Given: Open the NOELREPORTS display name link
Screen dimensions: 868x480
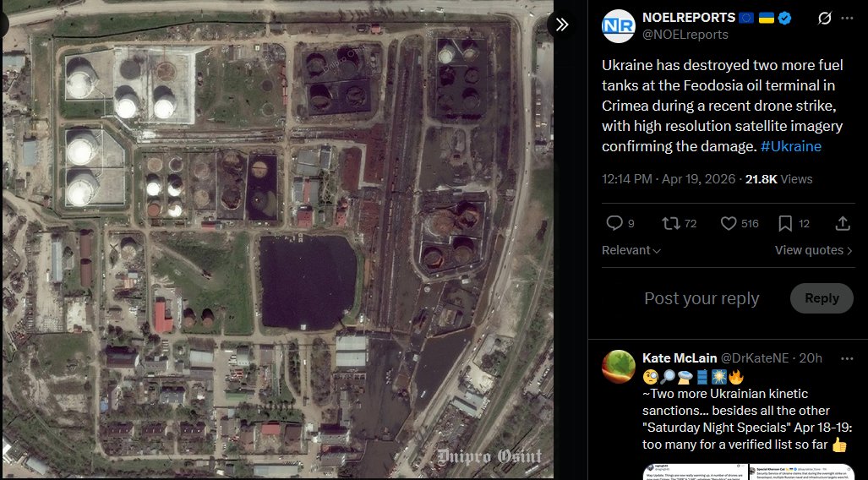Looking at the screenshot, I should [x=689, y=18].
